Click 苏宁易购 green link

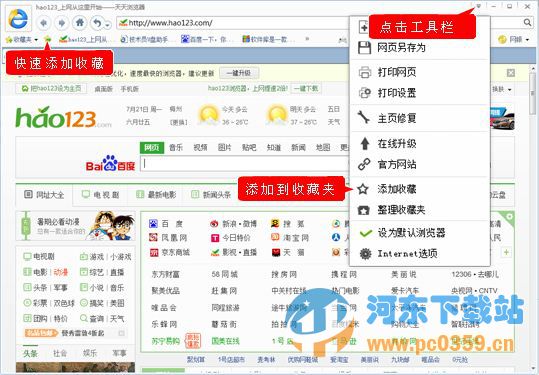pyautogui.click(x=165, y=341)
